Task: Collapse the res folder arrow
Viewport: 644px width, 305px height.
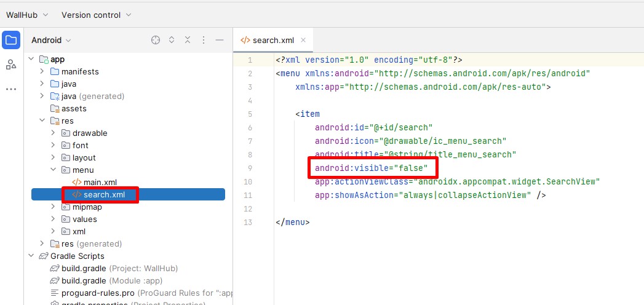Action: coord(42,121)
